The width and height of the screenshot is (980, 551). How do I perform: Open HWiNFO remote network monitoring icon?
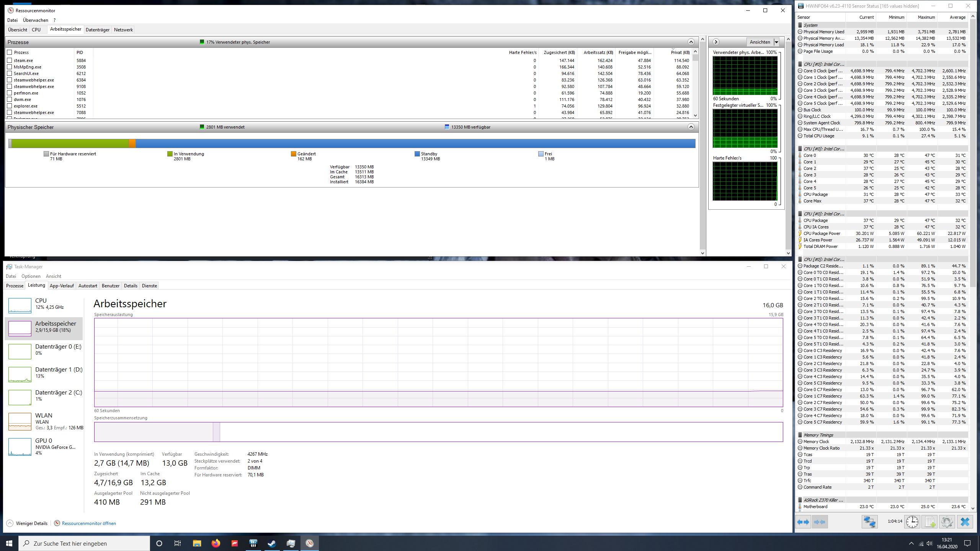[x=869, y=522]
